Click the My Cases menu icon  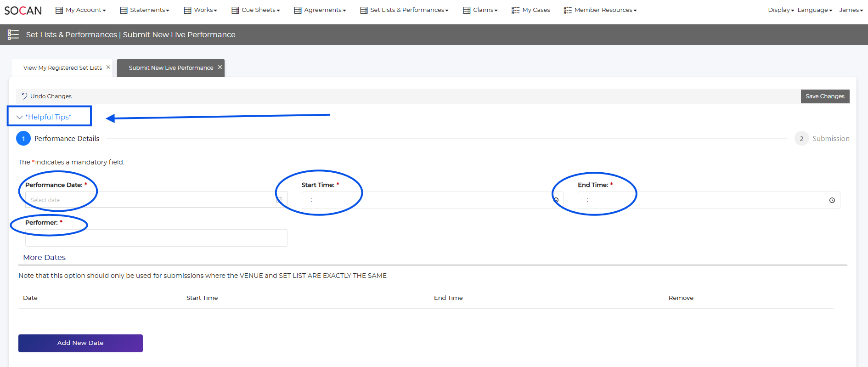pyautogui.click(x=515, y=10)
